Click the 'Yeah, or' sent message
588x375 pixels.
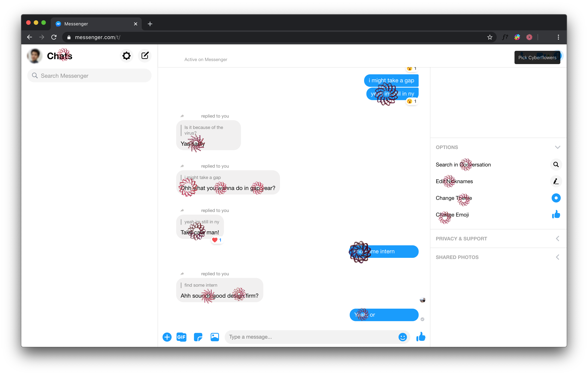[x=384, y=315]
